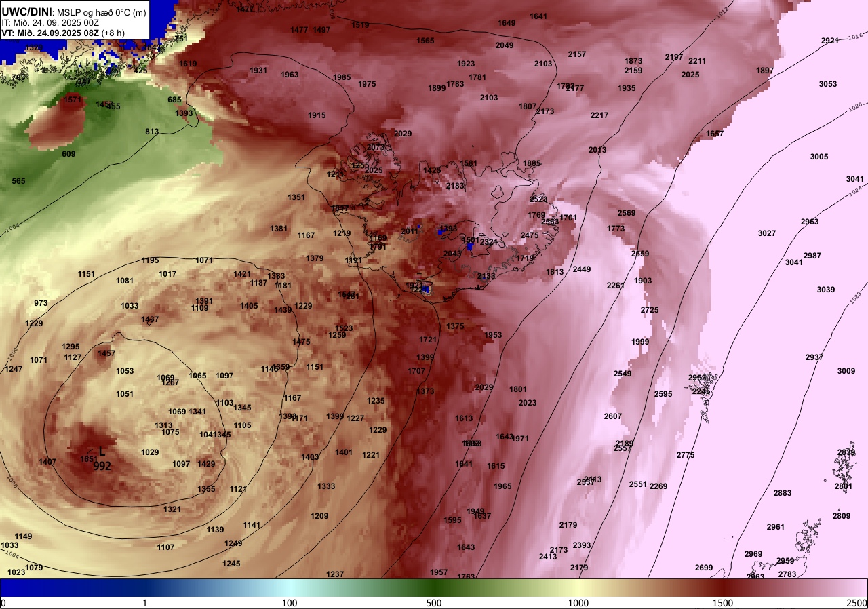Click the '1651' value beside the low
Image resolution: width=868 pixels, height=609 pixels.
tap(90, 459)
